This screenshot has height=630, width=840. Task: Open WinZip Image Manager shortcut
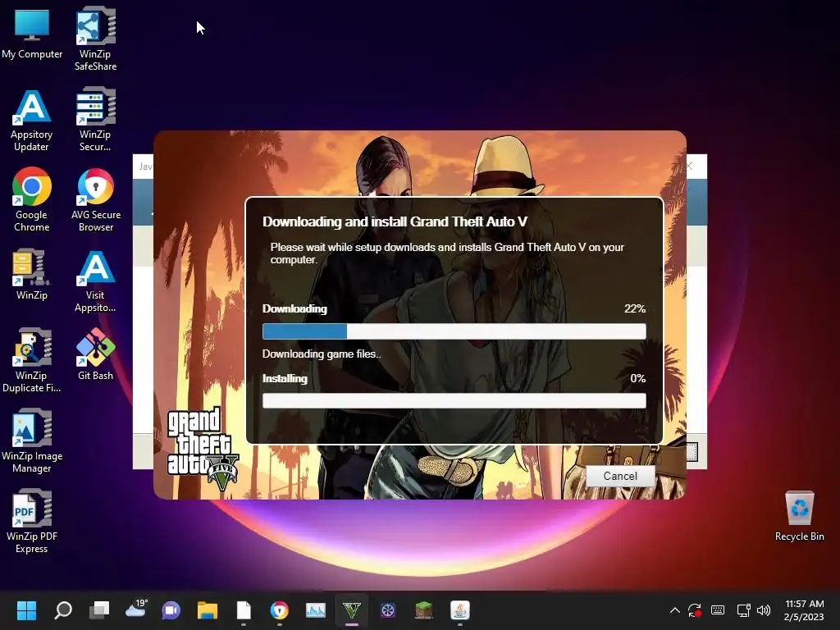click(32, 441)
